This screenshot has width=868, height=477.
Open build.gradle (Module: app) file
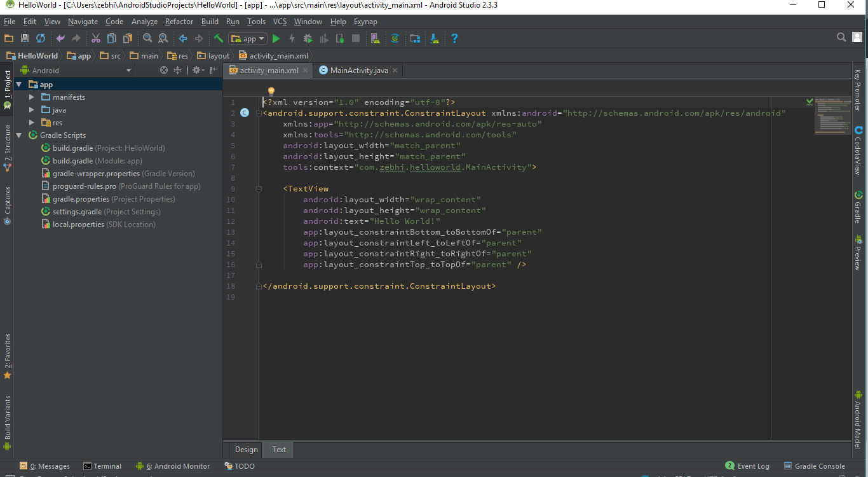(72, 161)
